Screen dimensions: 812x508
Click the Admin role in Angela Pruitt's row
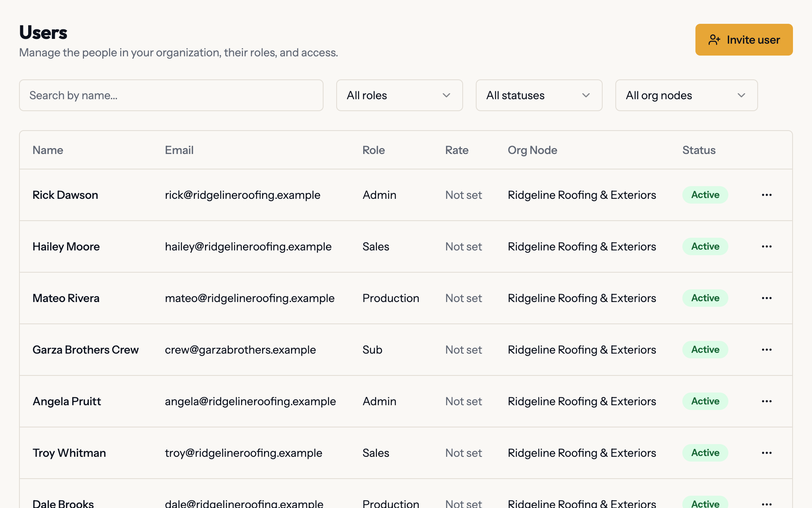(379, 401)
